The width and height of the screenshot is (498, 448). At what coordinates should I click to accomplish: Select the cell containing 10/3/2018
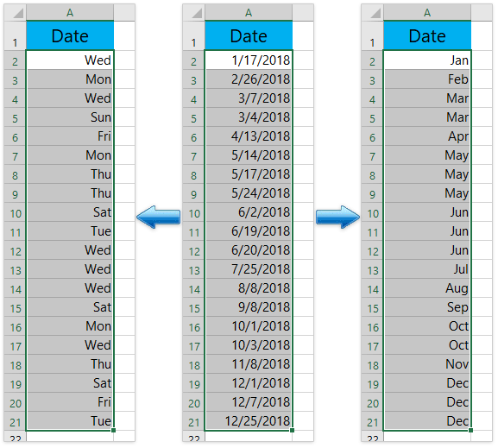pos(249,345)
